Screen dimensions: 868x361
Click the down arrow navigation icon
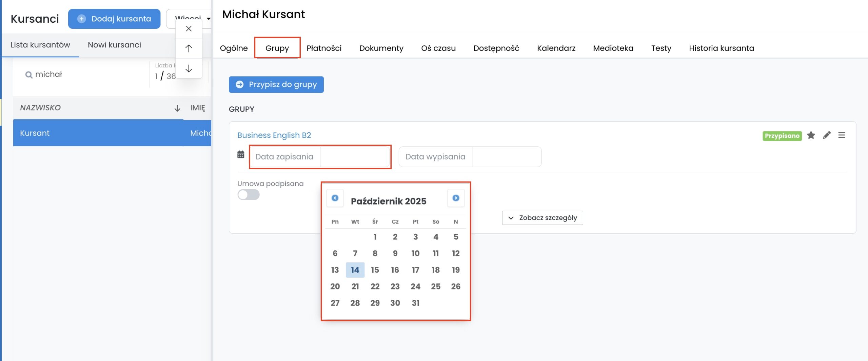point(189,69)
